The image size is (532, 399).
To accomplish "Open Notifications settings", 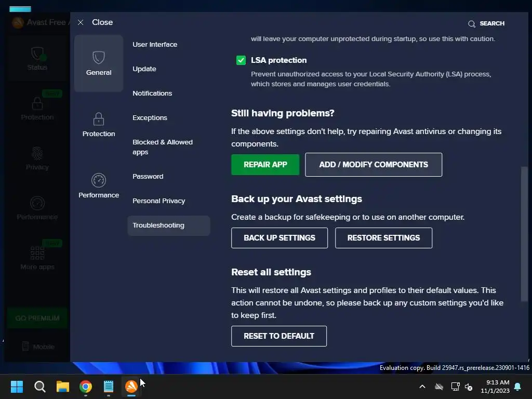I will tap(152, 94).
